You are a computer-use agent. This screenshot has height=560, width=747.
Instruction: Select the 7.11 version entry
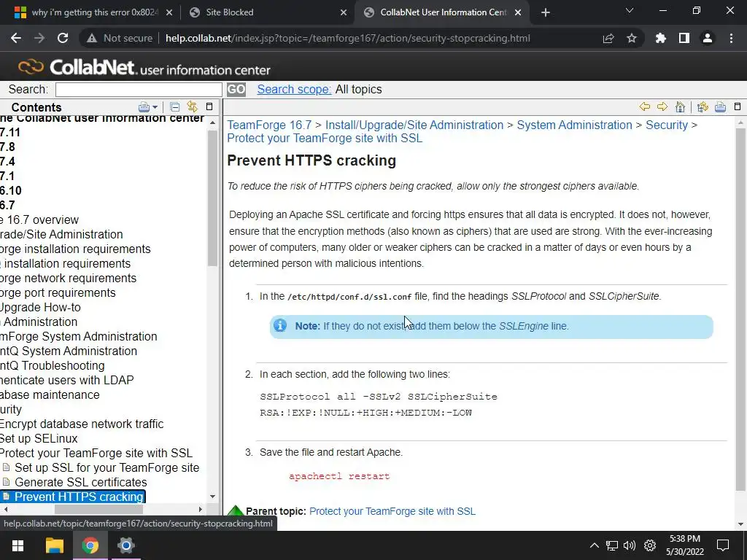(10, 133)
